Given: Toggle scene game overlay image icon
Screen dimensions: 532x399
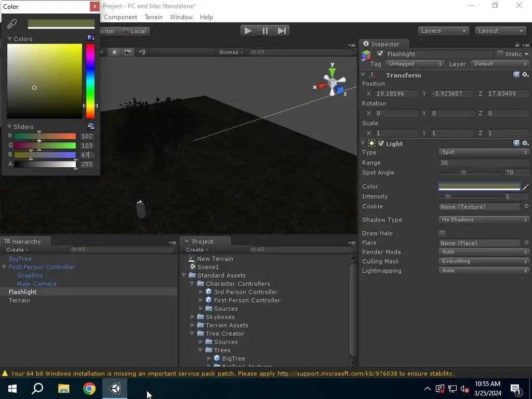Looking at the screenshot, I should 128,52.
